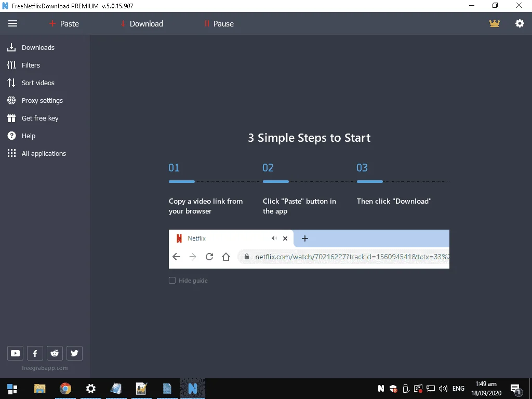Show All applications
This screenshot has width=532, height=399.
(x=45, y=153)
